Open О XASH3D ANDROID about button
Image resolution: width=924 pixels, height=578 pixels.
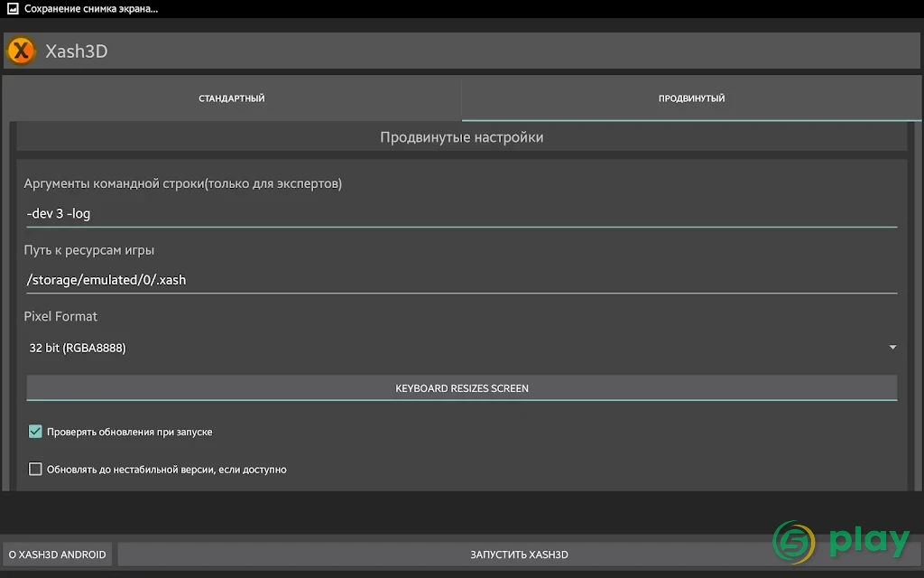[x=57, y=555]
